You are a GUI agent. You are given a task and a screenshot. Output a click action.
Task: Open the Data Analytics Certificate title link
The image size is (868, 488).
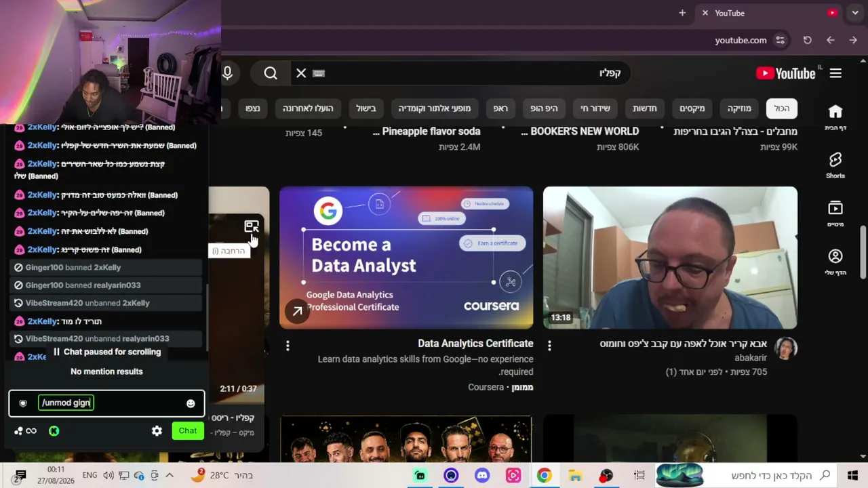[x=475, y=344]
